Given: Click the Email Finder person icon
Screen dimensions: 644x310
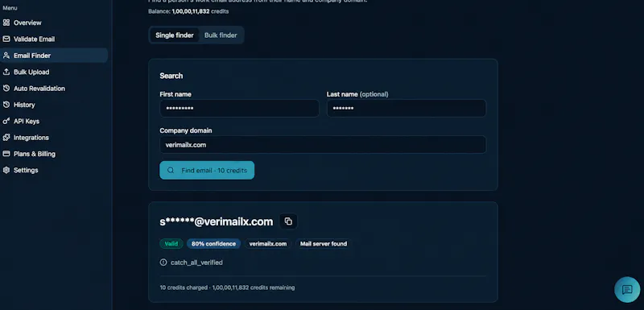Looking at the screenshot, I should (6, 56).
